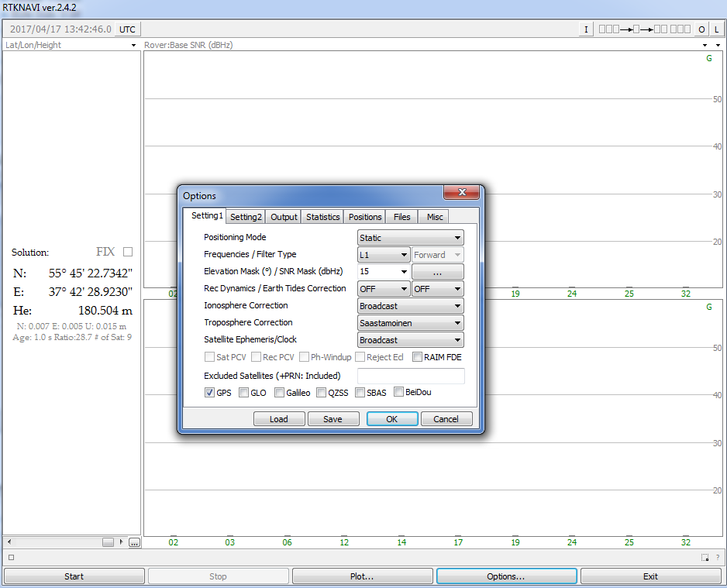
Task: Click the SNR Mask '...' button
Action: coord(437,272)
